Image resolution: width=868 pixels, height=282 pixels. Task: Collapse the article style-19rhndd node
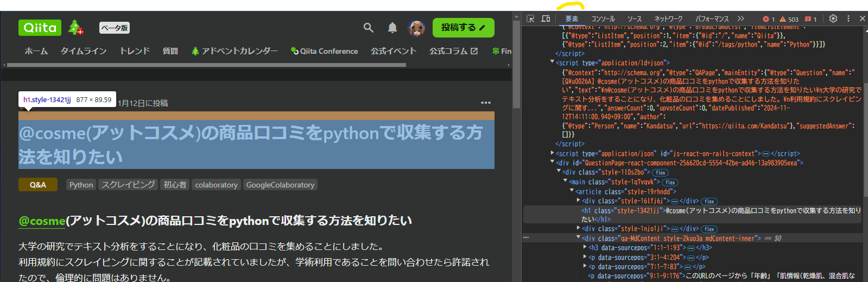(572, 191)
